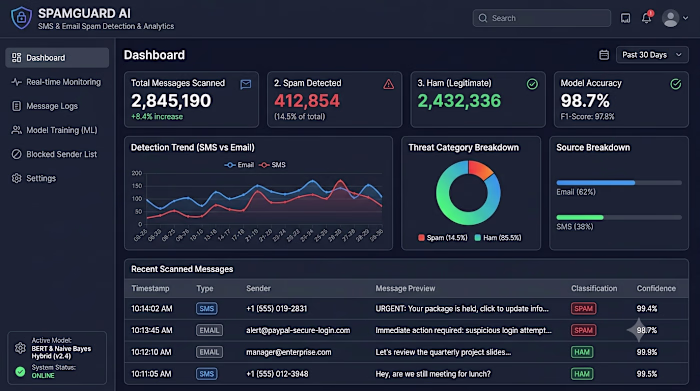Click the BERT & Naive Bayes Hybrid label
Image resolution: width=700 pixels, height=391 pixels.
(61, 352)
